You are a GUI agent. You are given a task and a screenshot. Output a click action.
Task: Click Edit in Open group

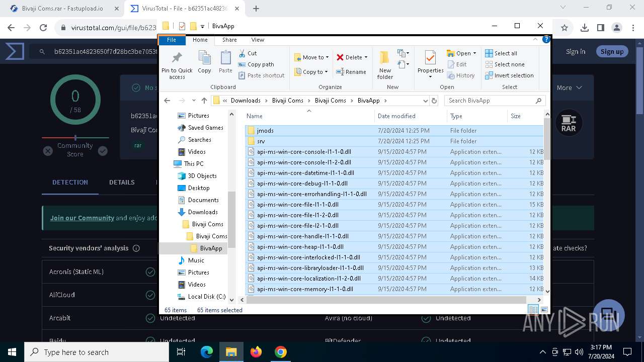point(457,64)
